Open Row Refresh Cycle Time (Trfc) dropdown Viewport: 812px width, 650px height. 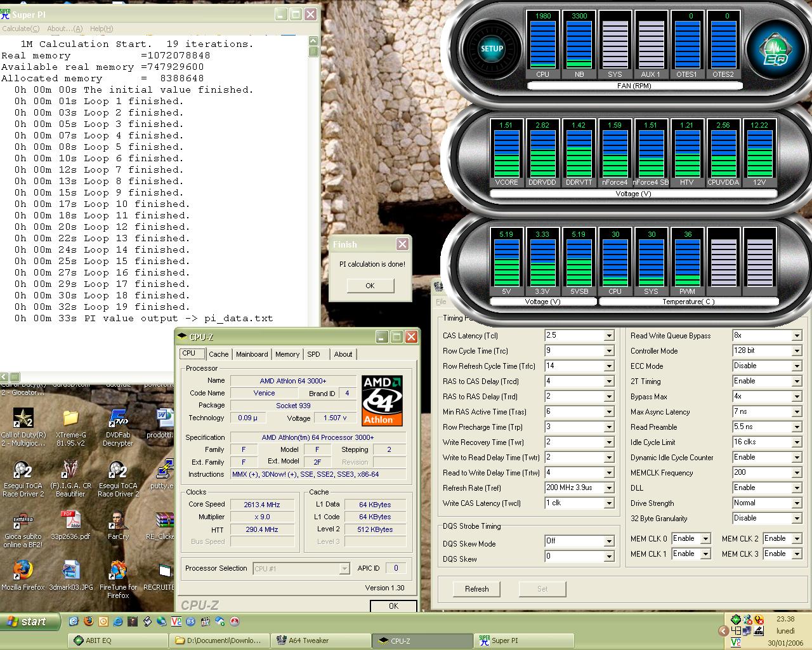point(609,366)
